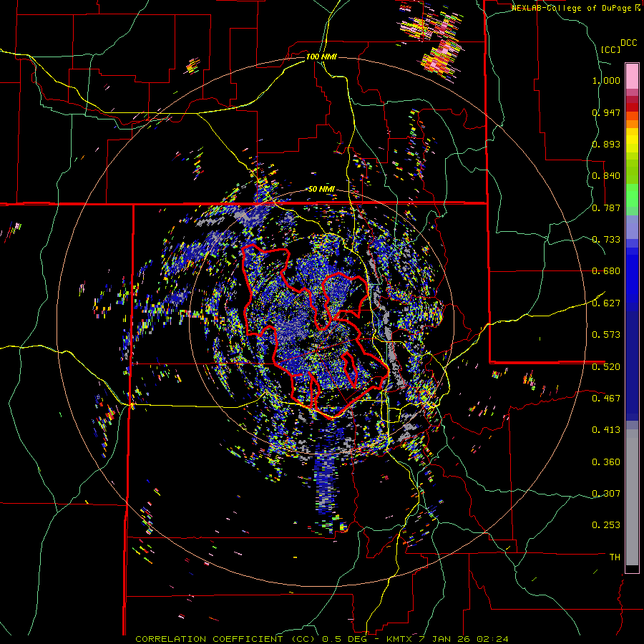Click the 0.307 scale value
The width and height of the screenshot is (644, 644).
[x=606, y=493]
